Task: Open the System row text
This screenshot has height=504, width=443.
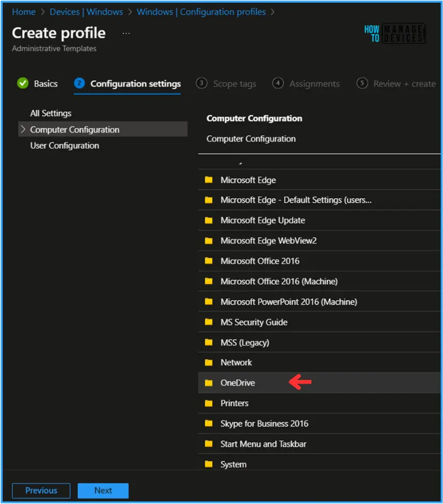Action: [x=234, y=464]
